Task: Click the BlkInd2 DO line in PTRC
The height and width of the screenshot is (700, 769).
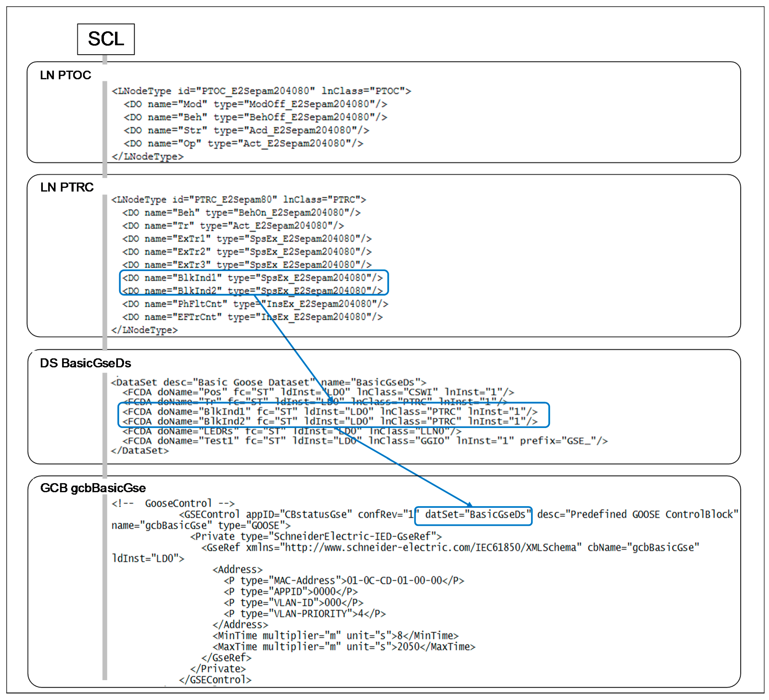Action: pyautogui.click(x=252, y=291)
